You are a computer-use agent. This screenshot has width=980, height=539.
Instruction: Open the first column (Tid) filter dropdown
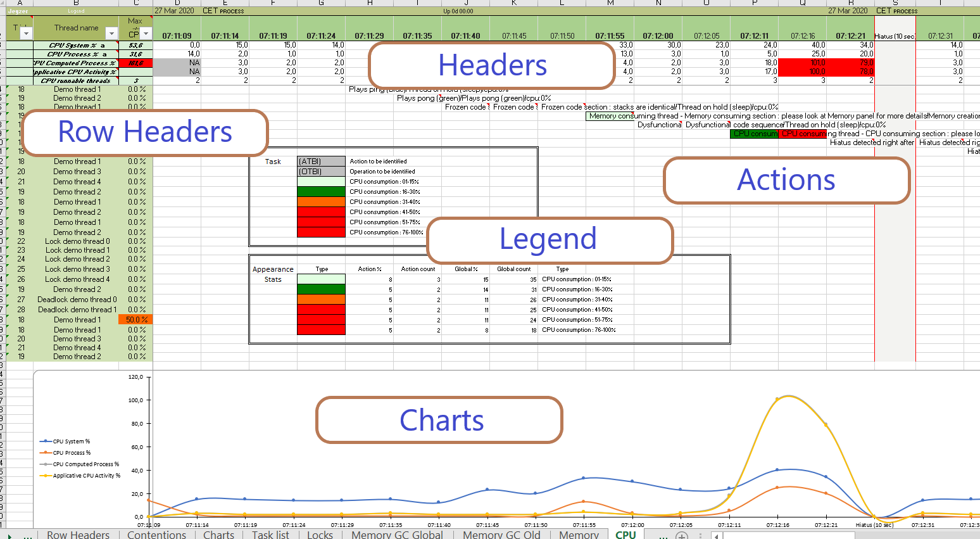coord(26,34)
